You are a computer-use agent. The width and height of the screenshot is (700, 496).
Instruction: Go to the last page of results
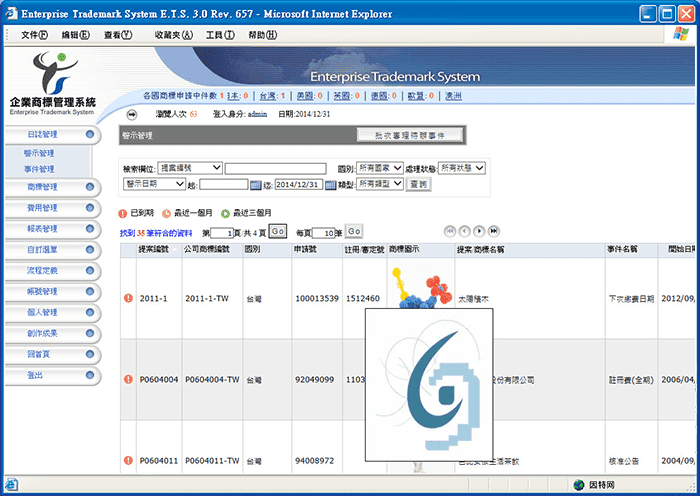[x=494, y=231]
